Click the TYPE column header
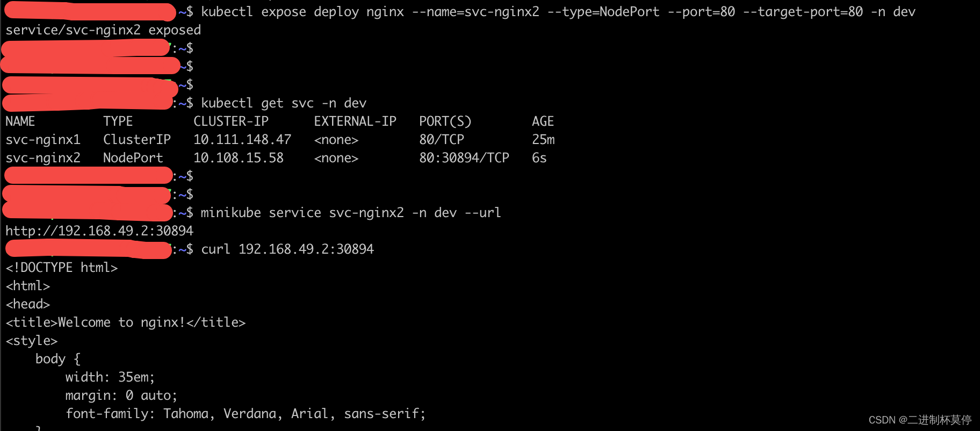980x431 pixels. [118, 121]
